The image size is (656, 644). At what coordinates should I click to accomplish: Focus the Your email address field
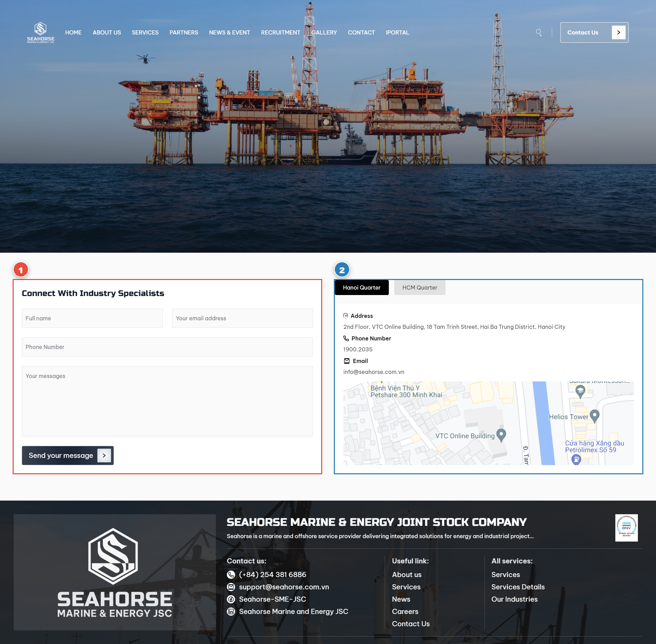pyautogui.click(x=243, y=318)
